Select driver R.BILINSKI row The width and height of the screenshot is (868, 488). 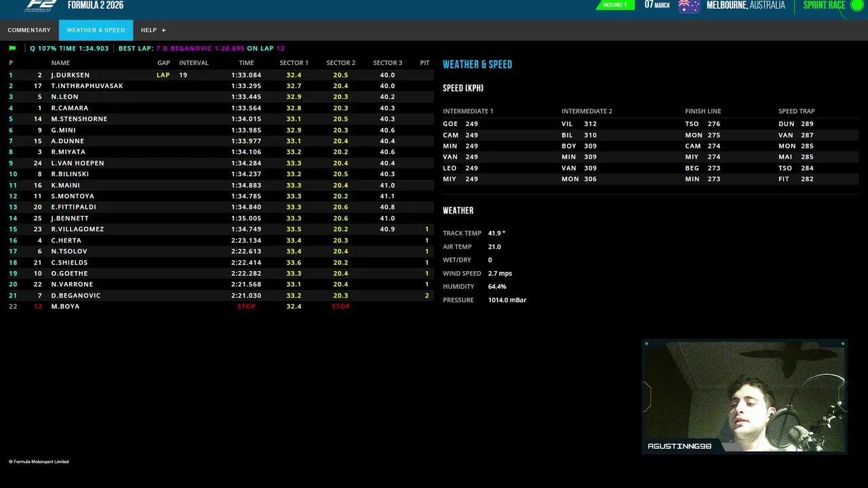click(220, 174)
